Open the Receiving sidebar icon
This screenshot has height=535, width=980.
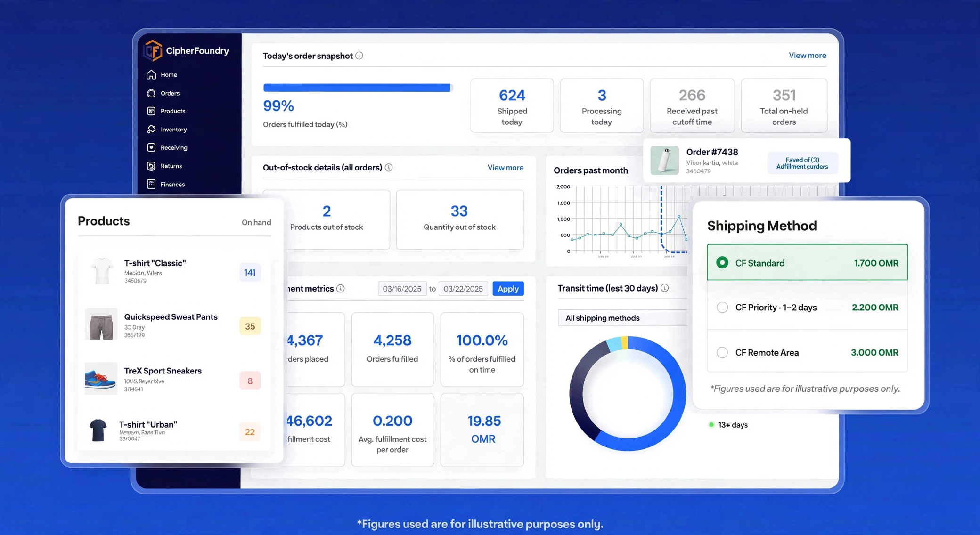151,147
